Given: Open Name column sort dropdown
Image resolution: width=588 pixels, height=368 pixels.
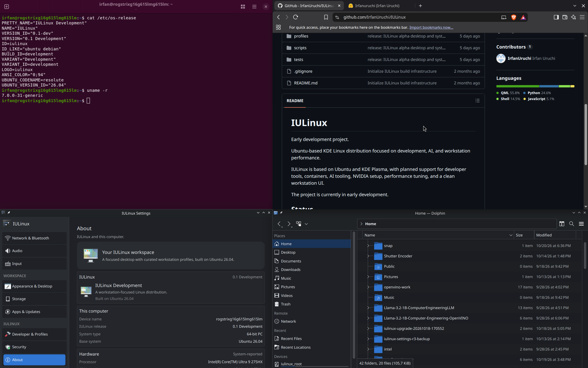Looking at the screenshot, I should click(511, 235).
